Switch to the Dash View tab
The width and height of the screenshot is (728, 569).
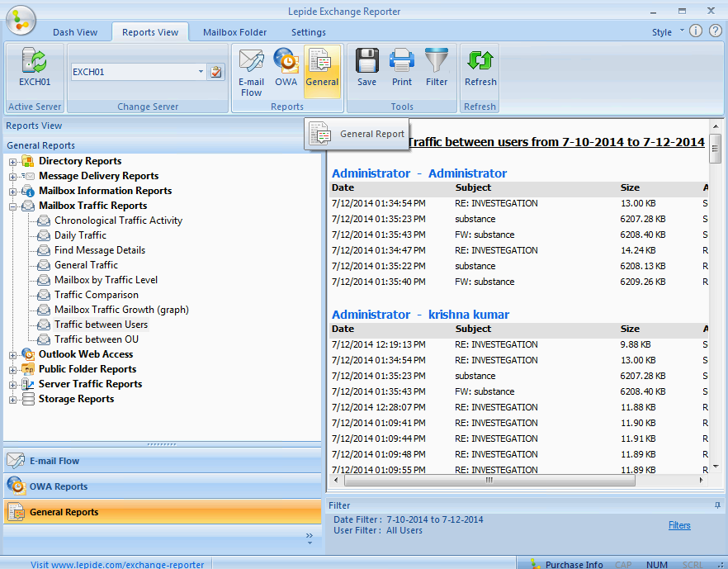(x=75, y=32)
